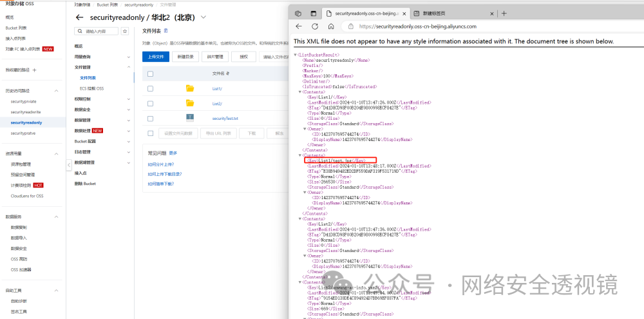
Task: Click the sidebar collapse handle arrow
Action: coord(69,164)
